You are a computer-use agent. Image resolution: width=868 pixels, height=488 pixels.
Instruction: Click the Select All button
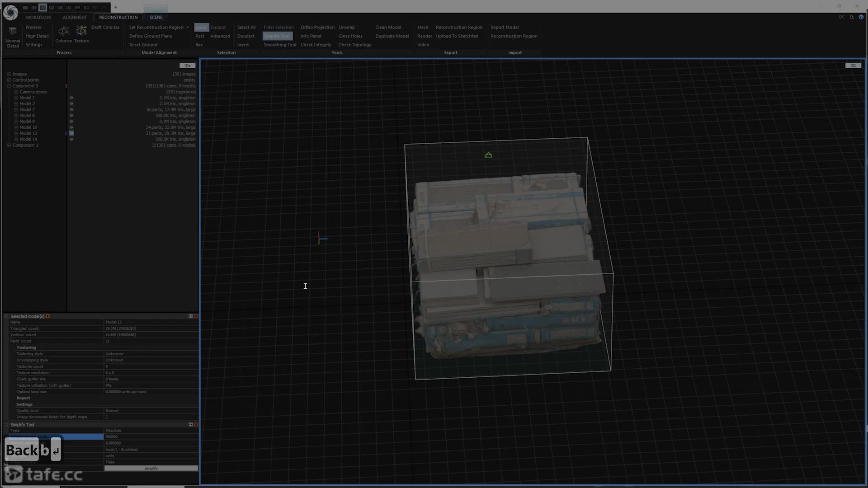coord(246,28)
